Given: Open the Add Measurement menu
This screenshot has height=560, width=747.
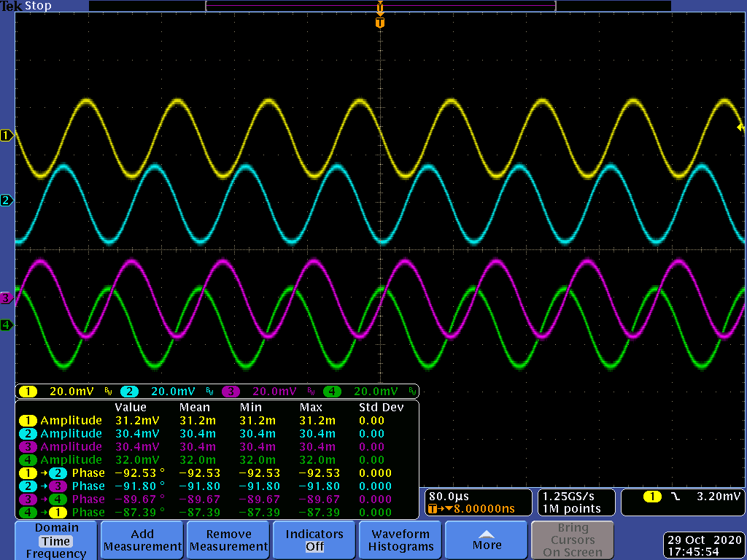Looking at the screenshot, I should click(142, 540).
